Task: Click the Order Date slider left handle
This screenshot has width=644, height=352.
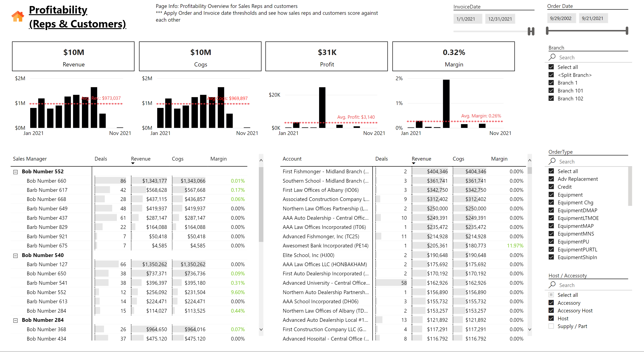Action: coord(547,31)
